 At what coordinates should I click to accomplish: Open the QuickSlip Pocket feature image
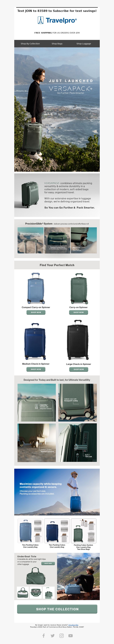(37, 402)
